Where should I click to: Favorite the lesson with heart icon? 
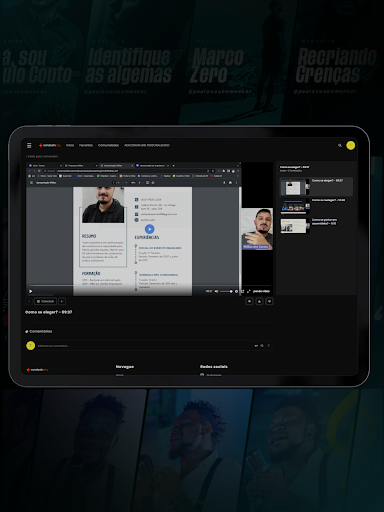coord(249,301)
